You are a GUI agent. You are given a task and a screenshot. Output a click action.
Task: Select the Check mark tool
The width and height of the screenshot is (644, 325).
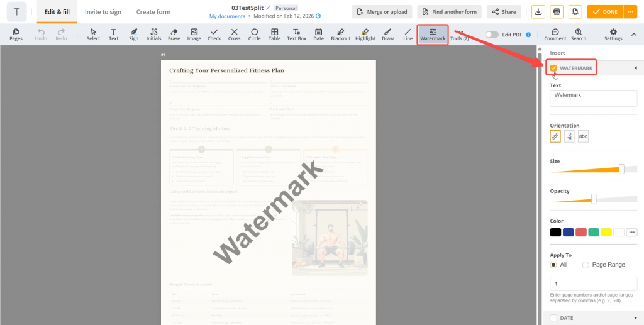click(x=214, y=35)
